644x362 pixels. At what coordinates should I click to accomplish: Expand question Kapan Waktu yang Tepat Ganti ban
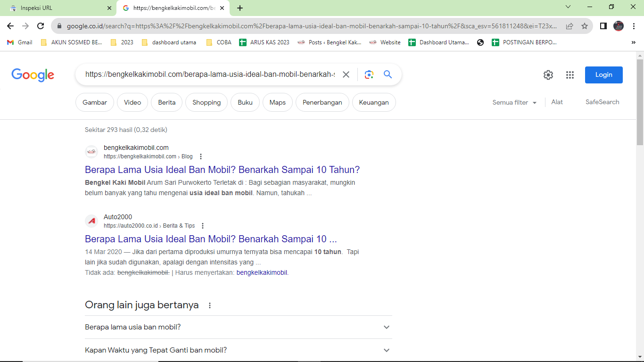tap(239, 350)
